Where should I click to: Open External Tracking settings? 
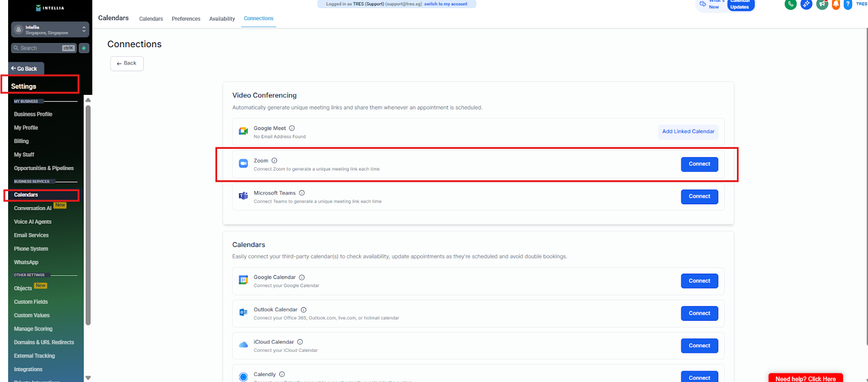34,357
